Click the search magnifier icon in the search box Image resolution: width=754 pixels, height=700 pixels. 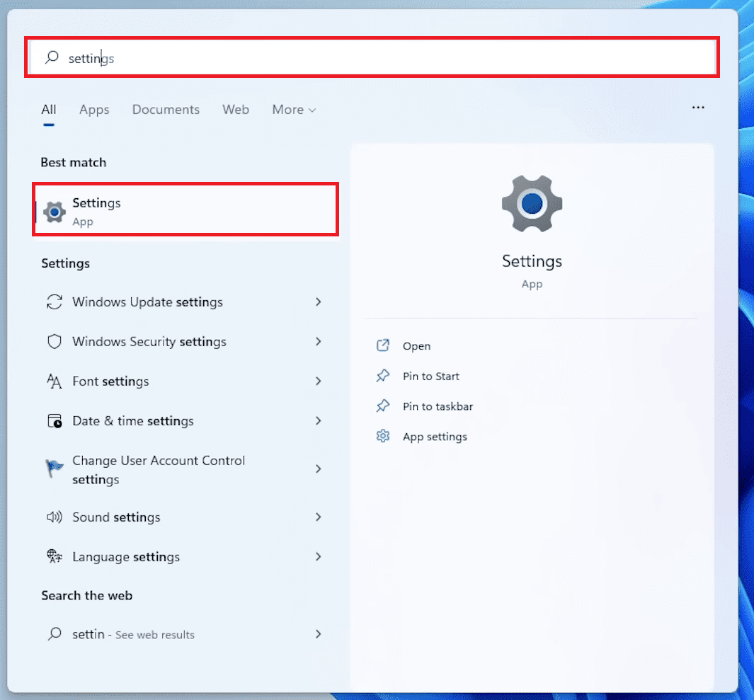pos(50,57)
